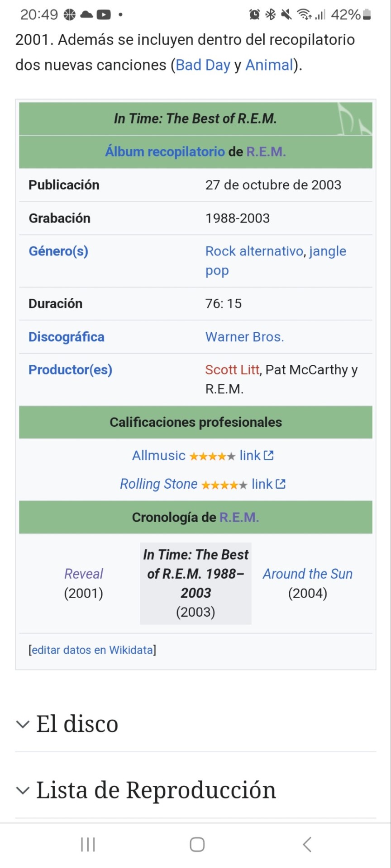This screenshot has height=868, width=391.
Task: Tap the YouTube notification icon in status bar
Action: [103, 15]
